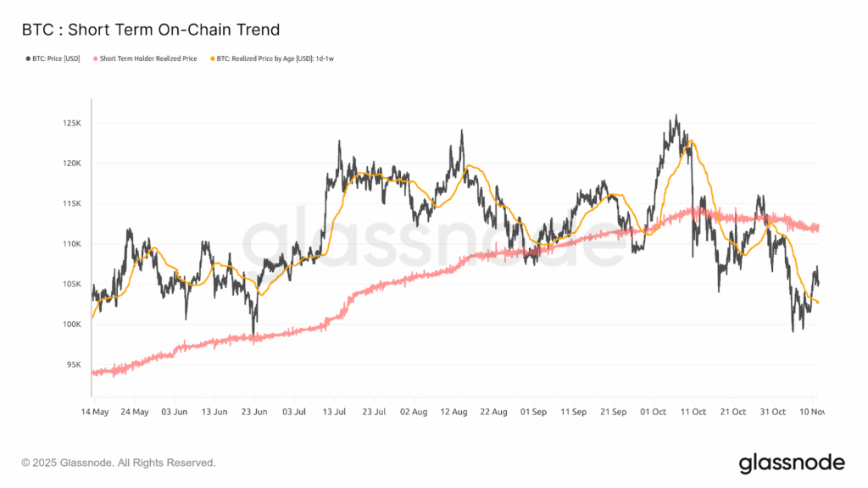Select the 11 Oct date on the x-axis
This screenshot has height=488, width=868.
[693, 411]
